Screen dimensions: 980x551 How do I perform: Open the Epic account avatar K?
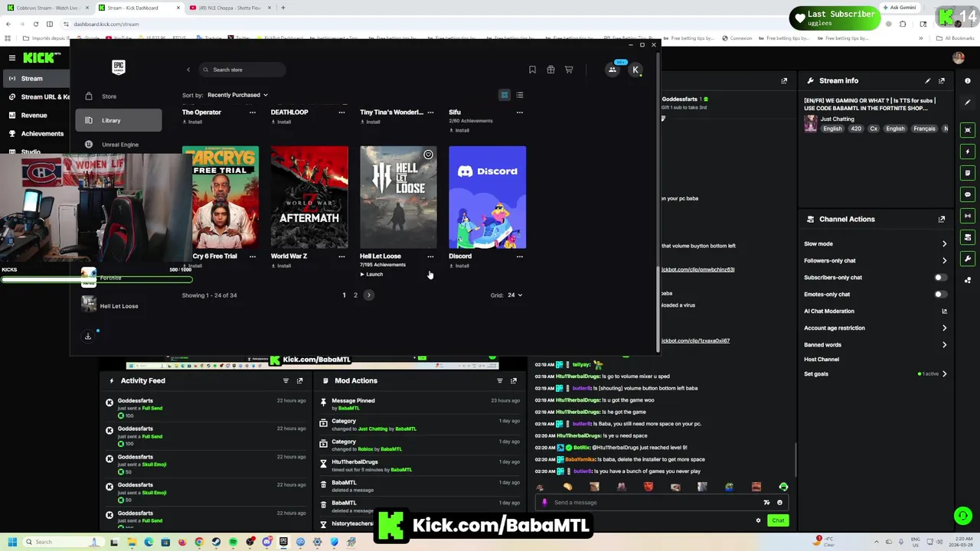coord(635,70)
